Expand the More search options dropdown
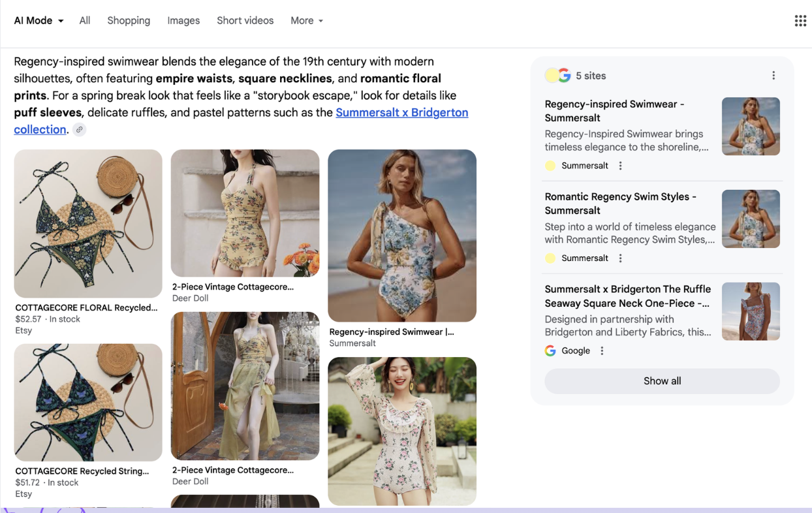Viewport: 812px width, 513px height. [x=307, y=21]
